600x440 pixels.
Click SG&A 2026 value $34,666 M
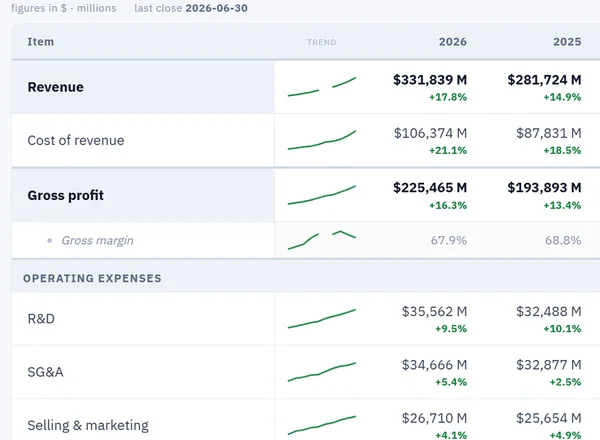coord(434,365)
